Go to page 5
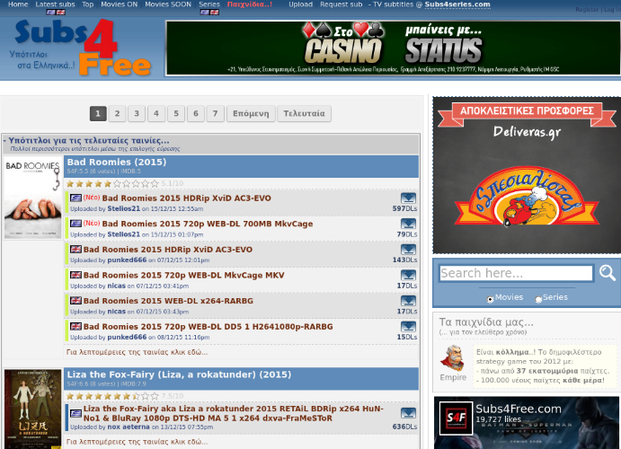Image resolution: width=621 pixels, height=449 pixels. [x=176, y=114]
